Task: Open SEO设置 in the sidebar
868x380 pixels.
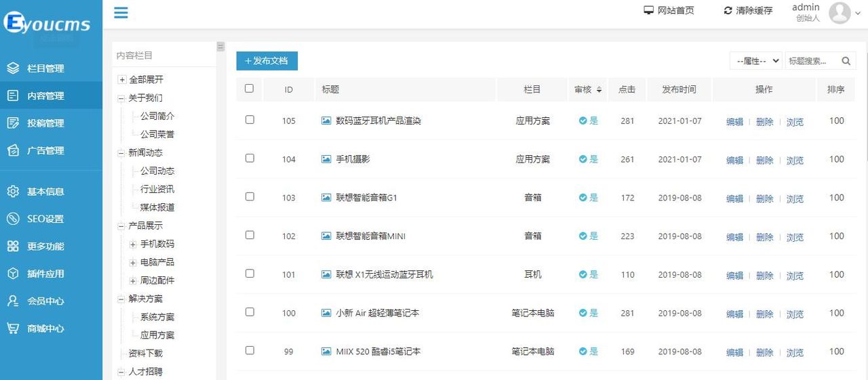Action: click(51, 219)
